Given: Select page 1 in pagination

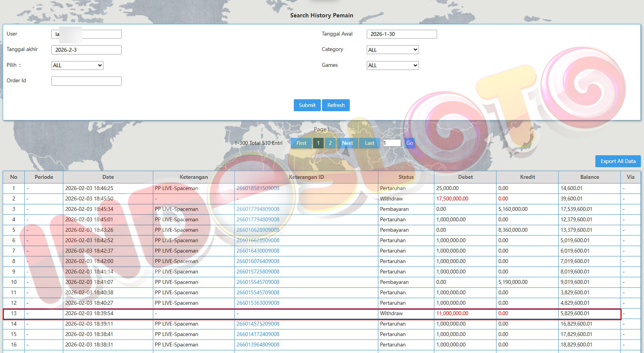Looking at the screenshot, I should (318, 143).
